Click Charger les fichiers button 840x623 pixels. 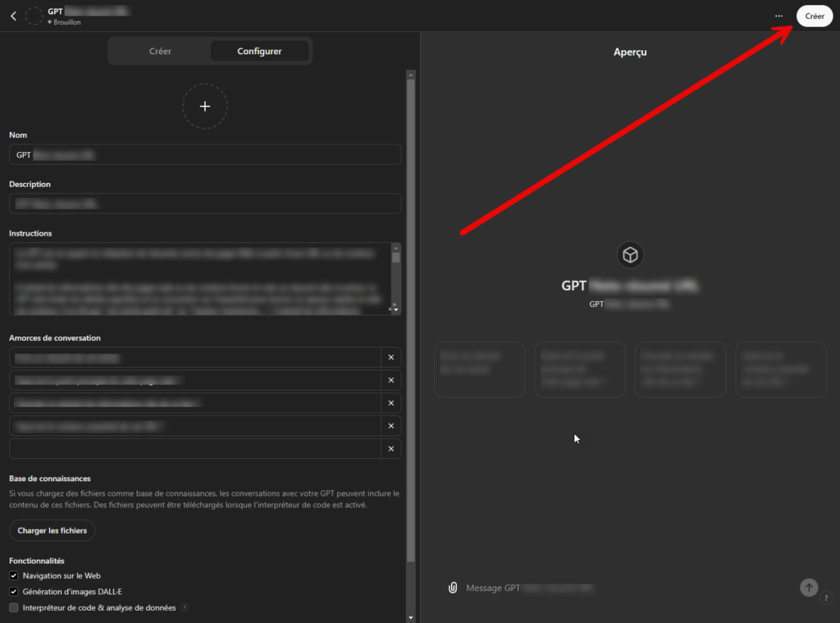(x=52, y=530)
